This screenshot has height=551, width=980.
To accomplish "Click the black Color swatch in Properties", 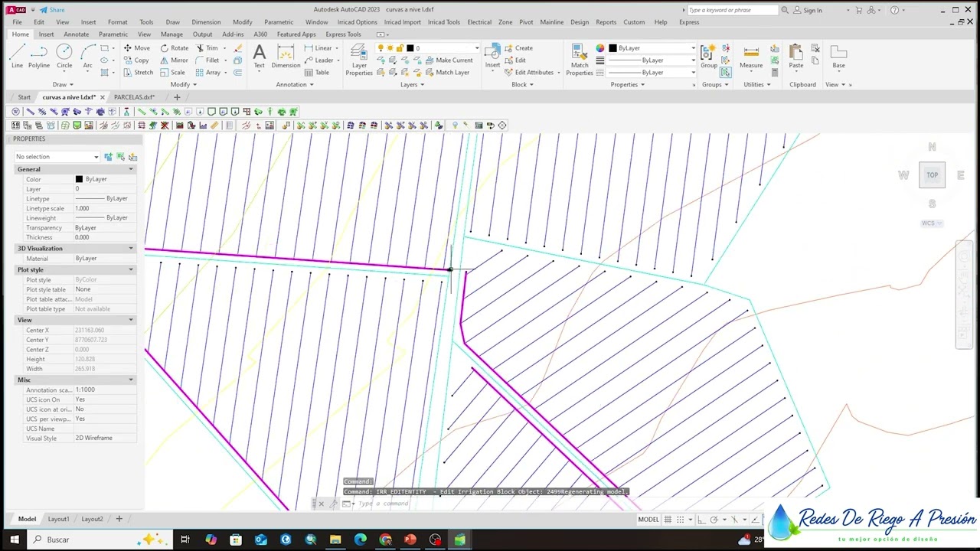I will coord(79,179).
